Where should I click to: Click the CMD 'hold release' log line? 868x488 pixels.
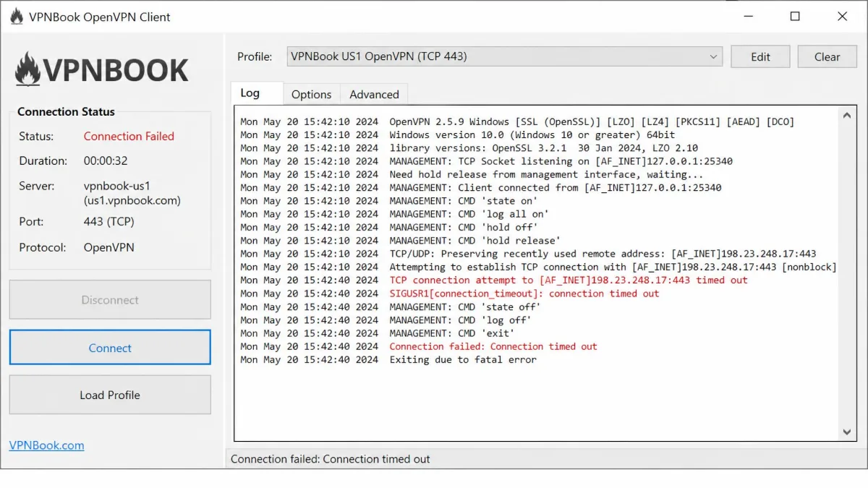(x=400, y=240)
